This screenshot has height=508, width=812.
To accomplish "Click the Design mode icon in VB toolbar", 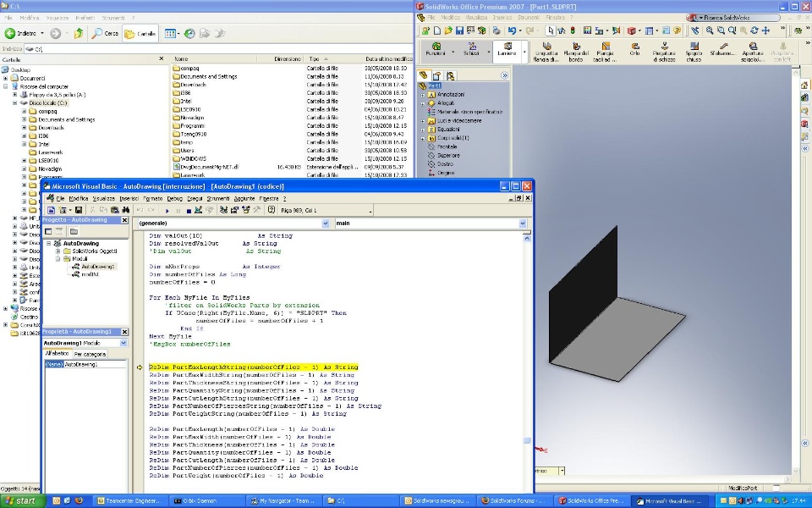I will point(198,210).
